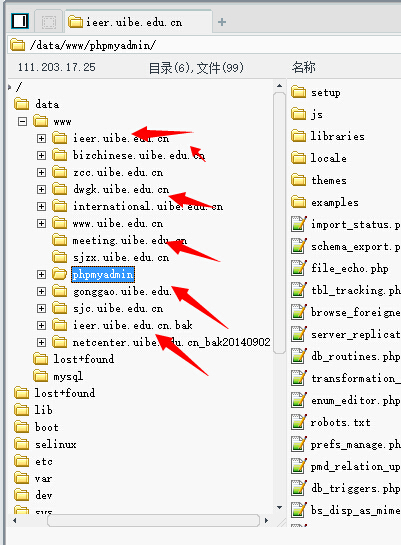This screenshot has width=401, height=545.
Task: Select sjc.uibe.edu.cn folder icon
Action: 59,308
